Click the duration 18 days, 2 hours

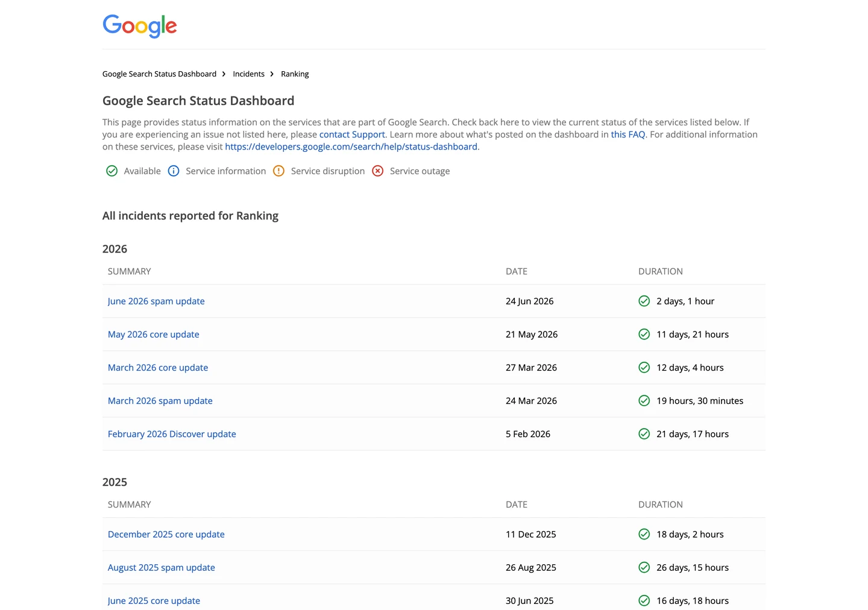690,535
